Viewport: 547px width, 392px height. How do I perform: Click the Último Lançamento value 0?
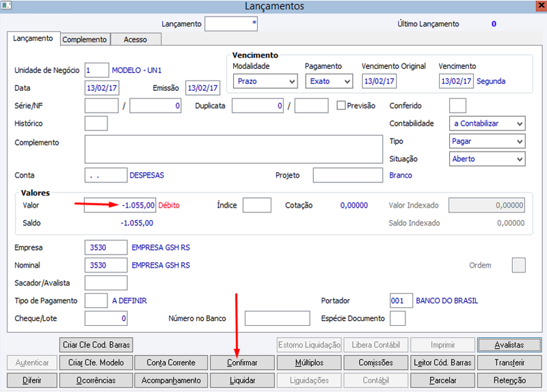tap(494, 24)
